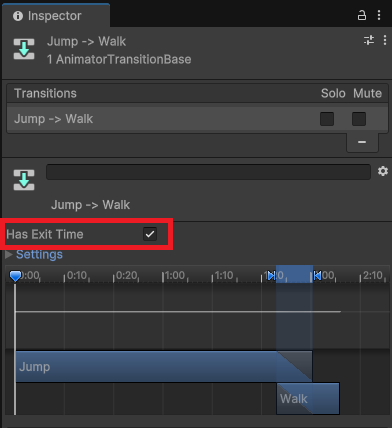
Task: Click the blue playhead marker on the timeline
Action: pos(15,276)
